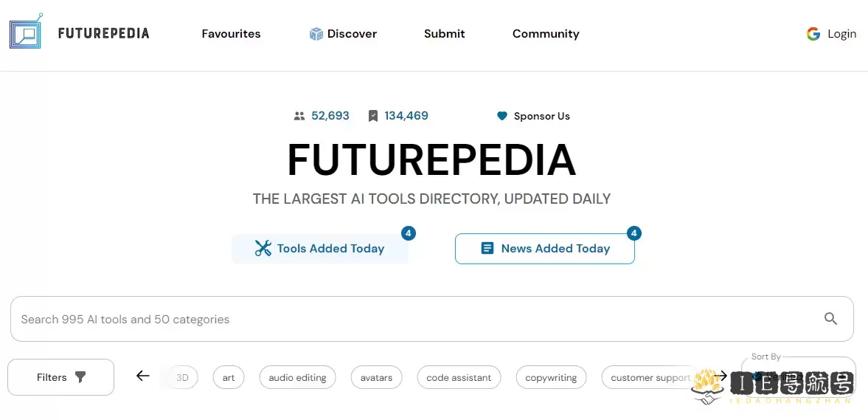Toggle the News Added Today view
Image resolution: width=868 pixels, height=420 pixels.
545,248
